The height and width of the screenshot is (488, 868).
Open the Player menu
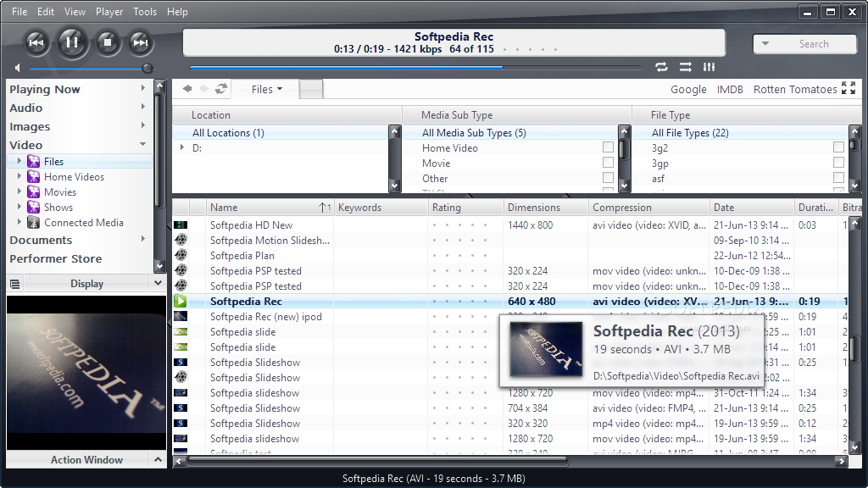point(109,12)
